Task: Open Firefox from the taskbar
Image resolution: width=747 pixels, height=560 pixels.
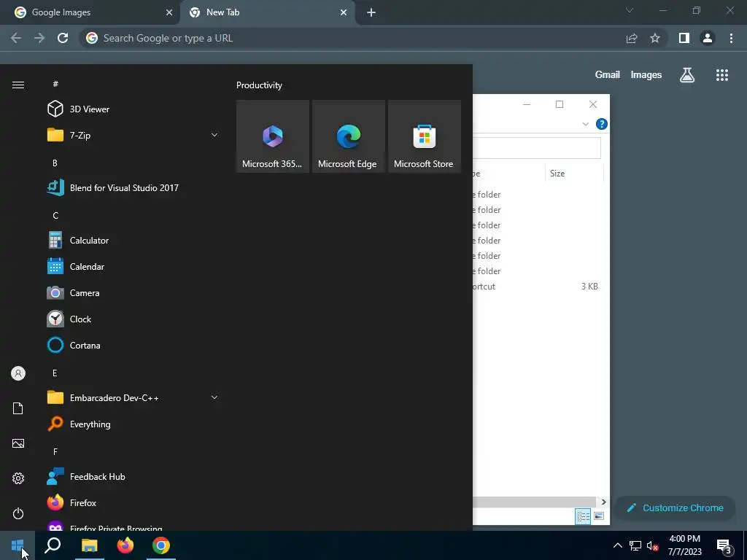Action: (125, 545)
